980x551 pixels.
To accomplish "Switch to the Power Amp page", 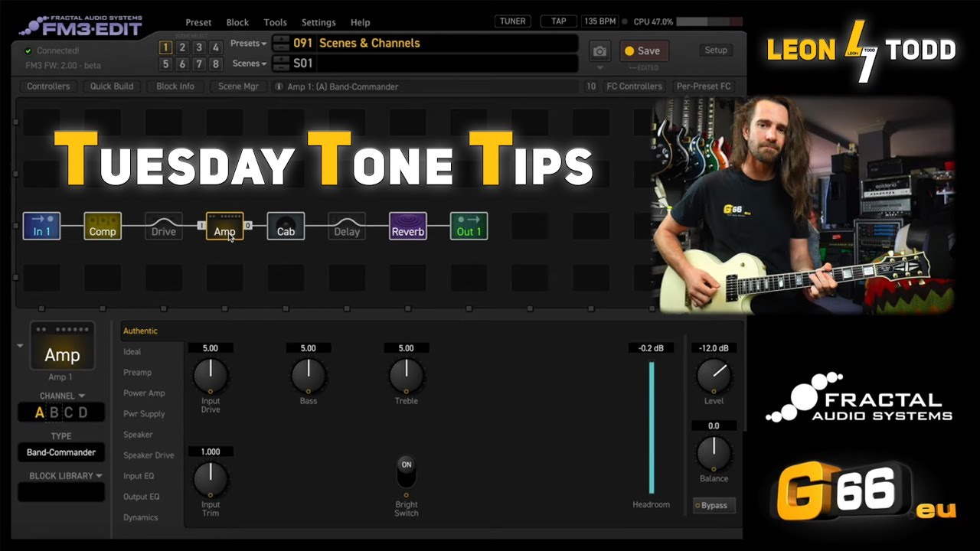I will click(x=144, y=393).
